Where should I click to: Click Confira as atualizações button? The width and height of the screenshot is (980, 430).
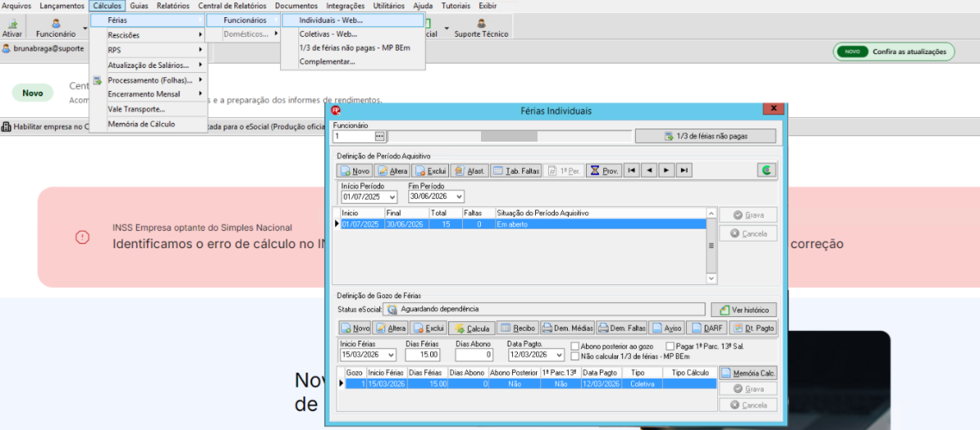(x=894, y=52)
